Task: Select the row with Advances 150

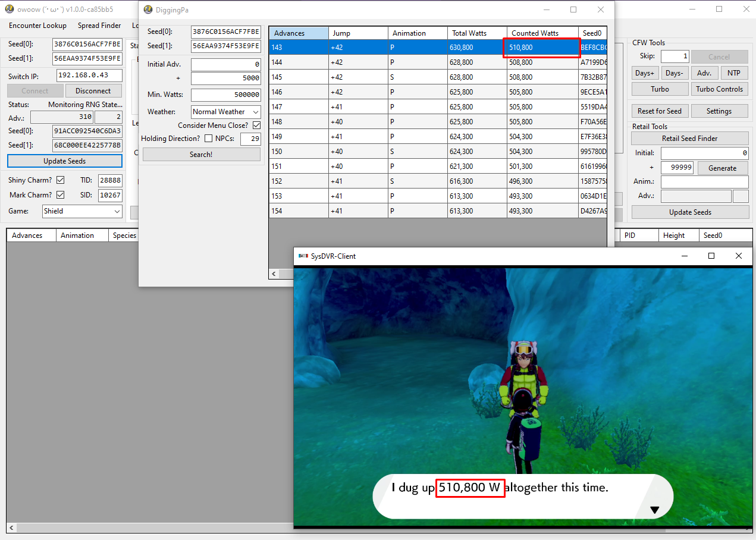Action: click(438, 152)
